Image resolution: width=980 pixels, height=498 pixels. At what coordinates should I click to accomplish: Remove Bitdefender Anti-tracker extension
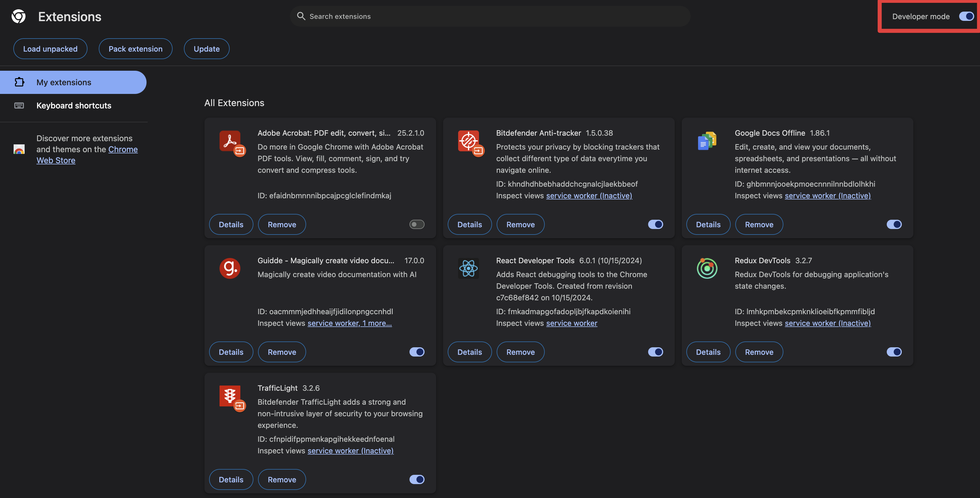pyautogui.click(x=520, y=224)
